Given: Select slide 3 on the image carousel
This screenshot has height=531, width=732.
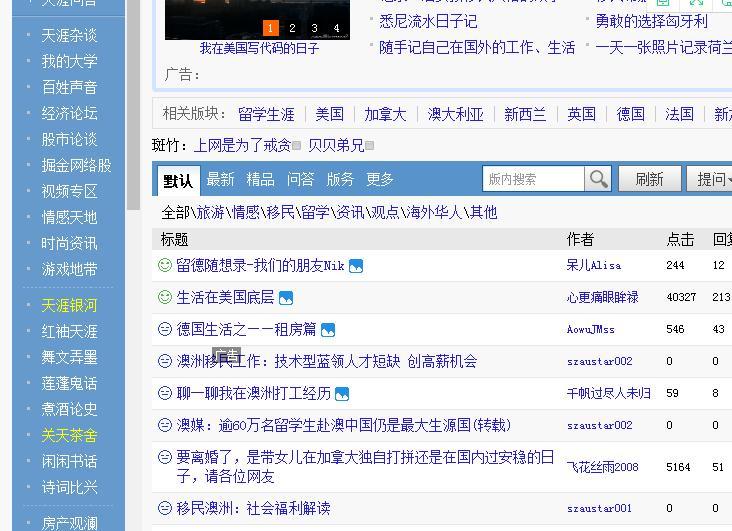Looking at the screenshot, I should coord(315,28).
